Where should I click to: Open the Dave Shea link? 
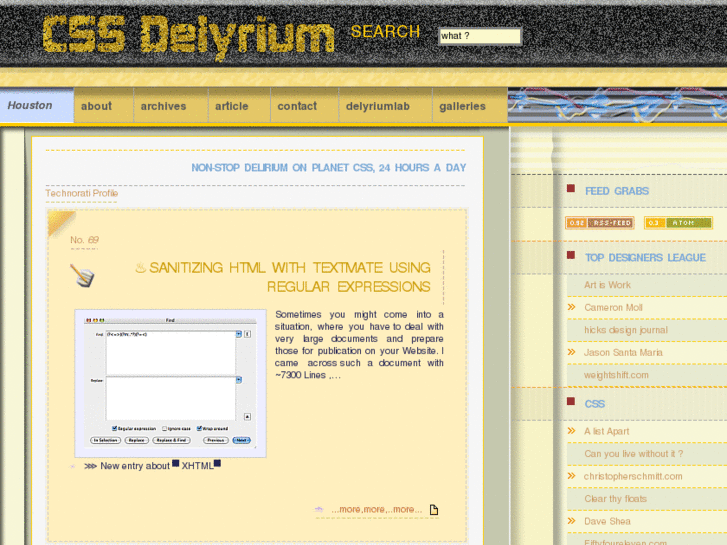point(607,521)
